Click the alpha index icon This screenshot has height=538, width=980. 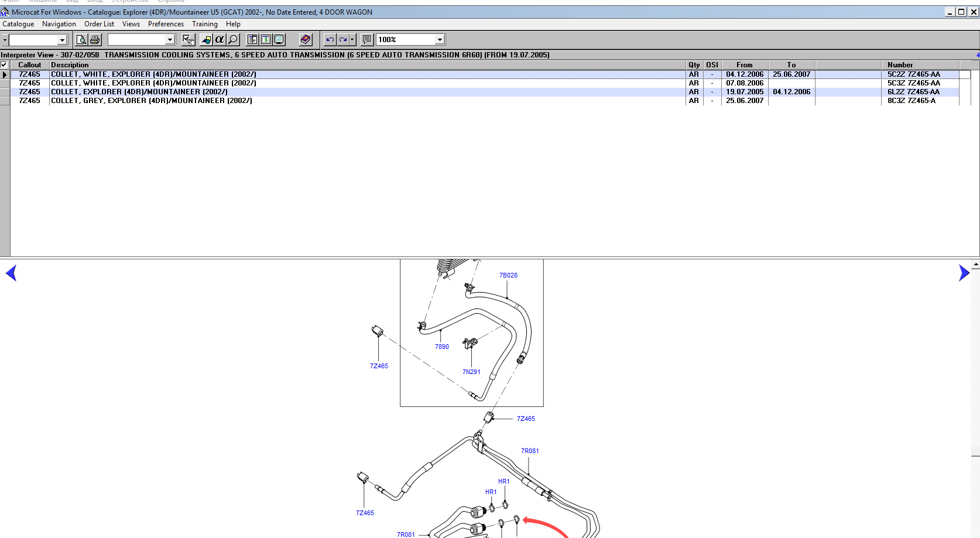click(x=220, y=40)
